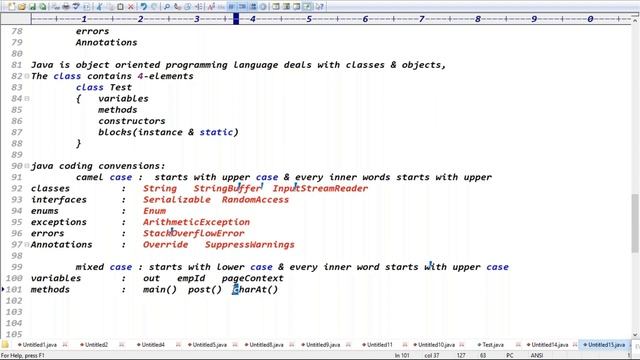
Task: Click the folder icon left of document tabs
Action: [x=5, y=344]
